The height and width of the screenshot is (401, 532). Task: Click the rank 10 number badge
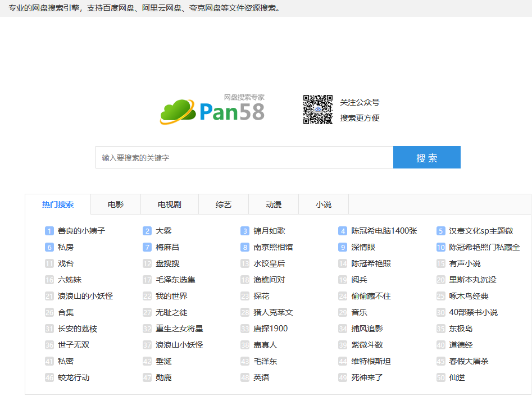coord(441,247)
